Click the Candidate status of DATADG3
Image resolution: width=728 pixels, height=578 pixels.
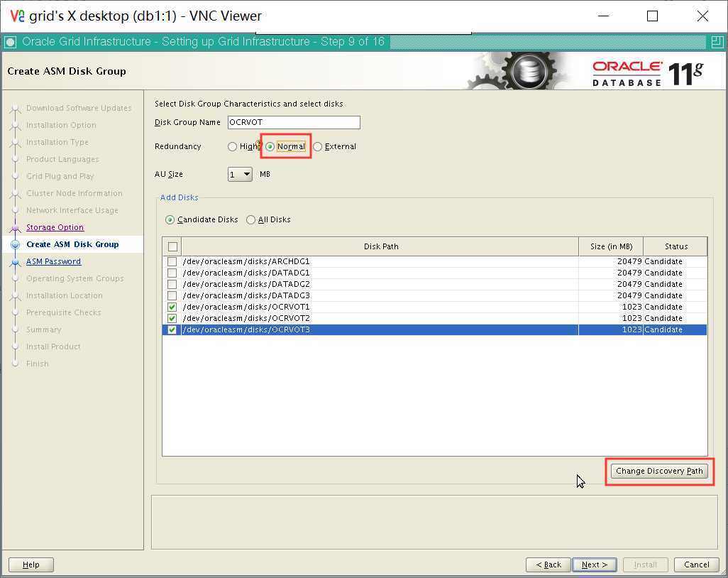click(x=663, y=295)
